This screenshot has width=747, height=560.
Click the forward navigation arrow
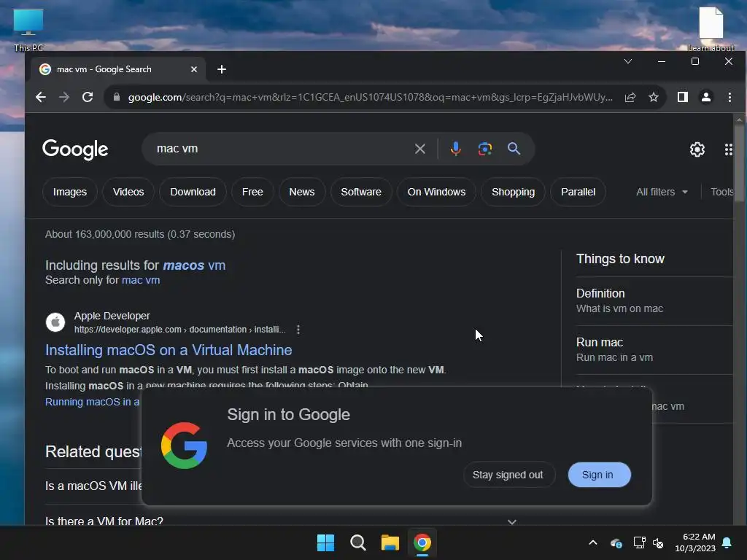(x=64, y=97)
